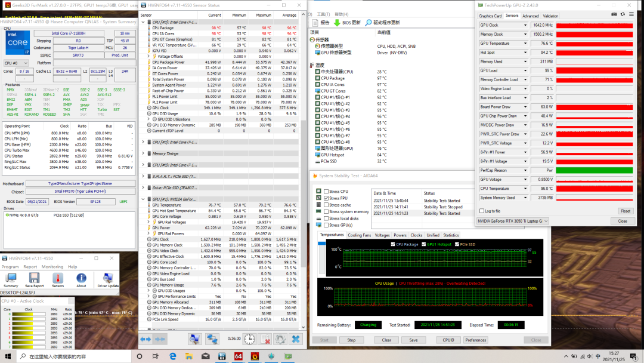Click driver update magnifier icon in AIDA64
644x363 pixels.
point(369,23)
